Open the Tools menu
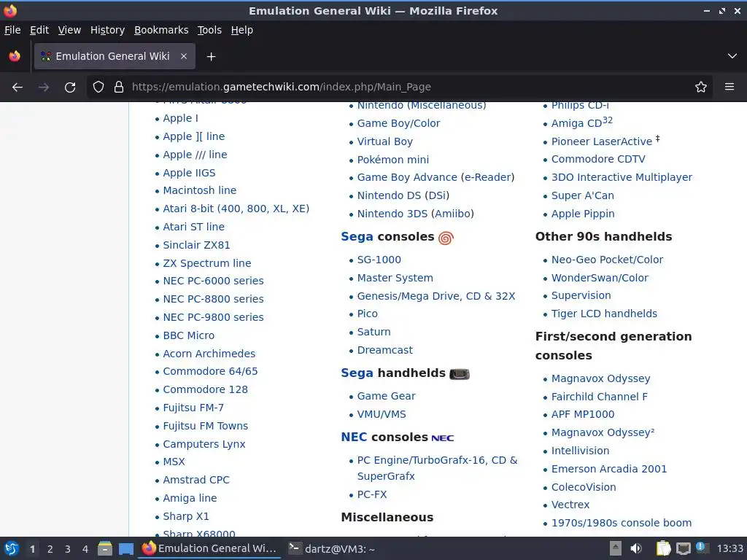 click(x=209, y=30)
